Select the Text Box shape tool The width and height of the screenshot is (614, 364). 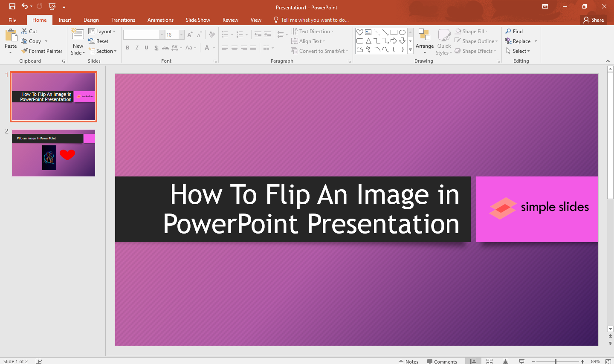[x=368, y=32]
